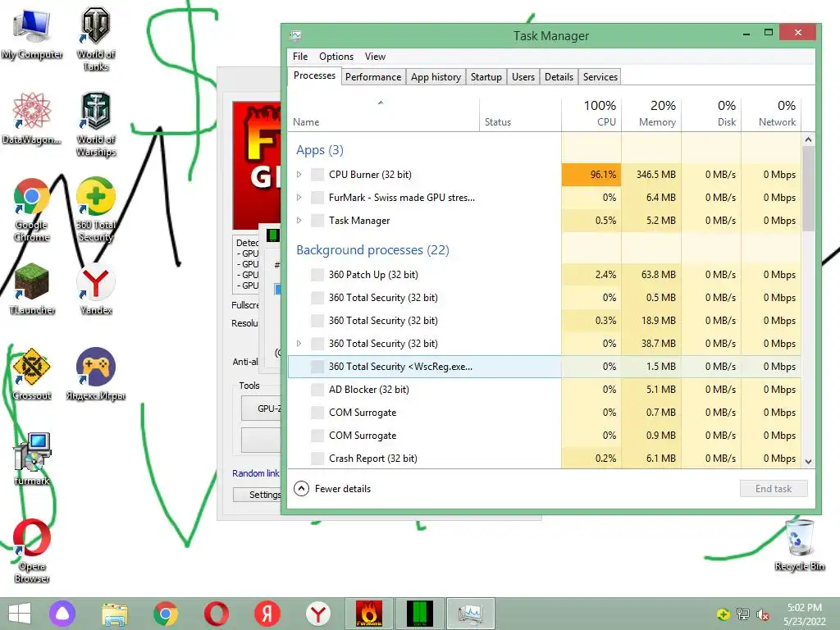The width and height of the screenshot is (840, 630).
Task: Launch World of Warships shortcut
Action: (96, 125)
